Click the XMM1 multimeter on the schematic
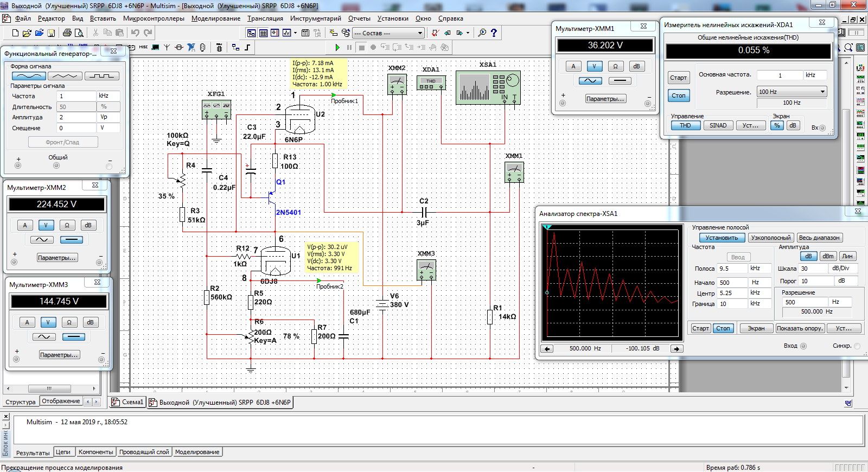 (x=514, y=173)
